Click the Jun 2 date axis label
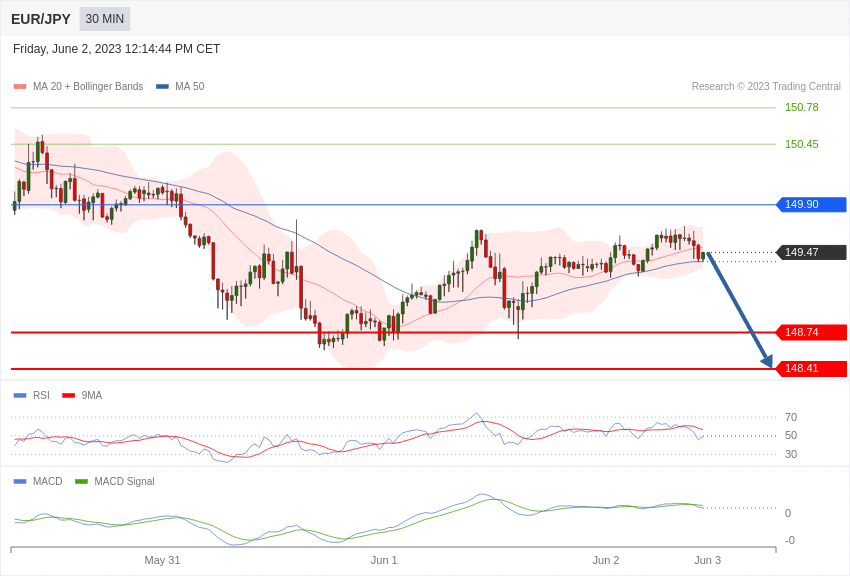This screenshot has width=850, height=576. pyautogui.click(x=606, y=560)
